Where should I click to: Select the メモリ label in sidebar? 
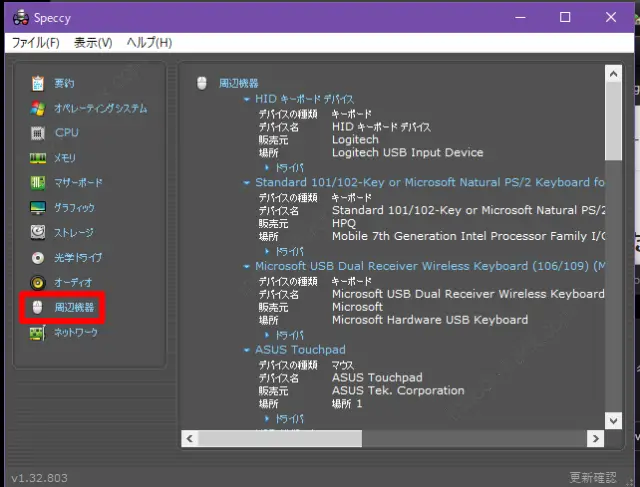pyautogui.click(x=65, y=158)
